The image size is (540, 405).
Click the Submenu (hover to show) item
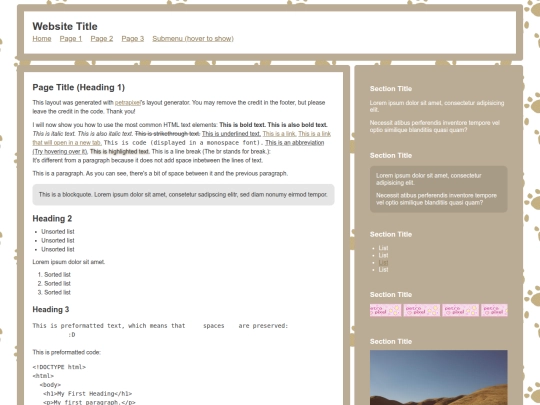[x=193, y=39]
